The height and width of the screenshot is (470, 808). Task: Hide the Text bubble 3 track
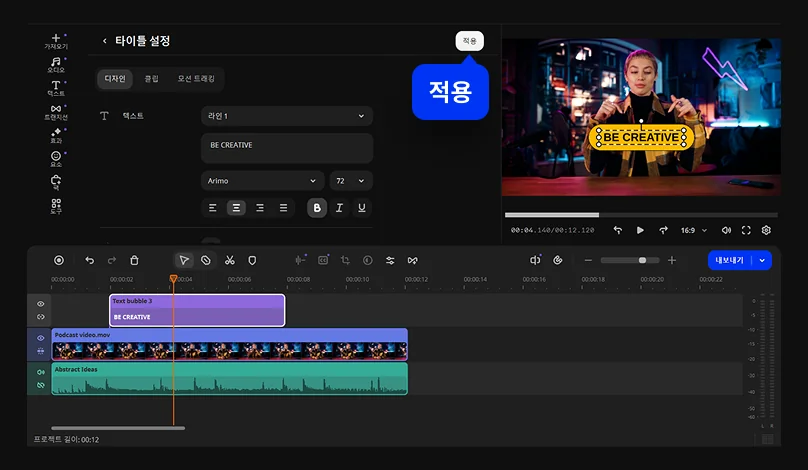(x=41, y=304)
